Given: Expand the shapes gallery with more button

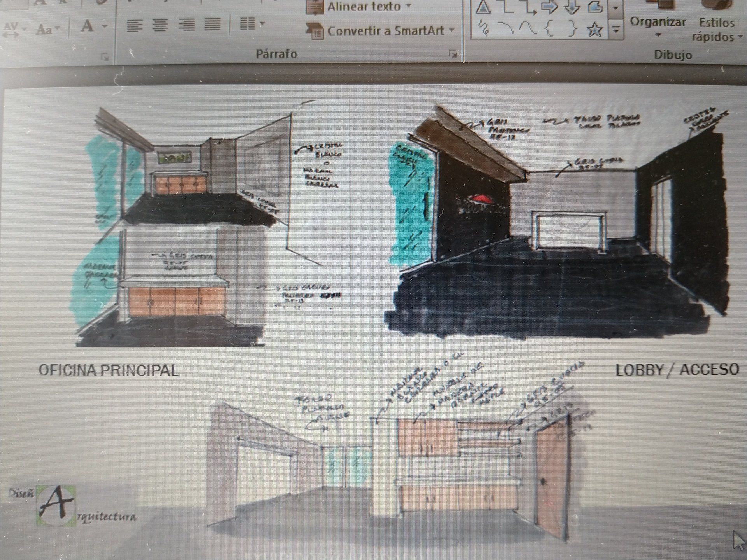Looking at the screenshot, I should [616, 30].
